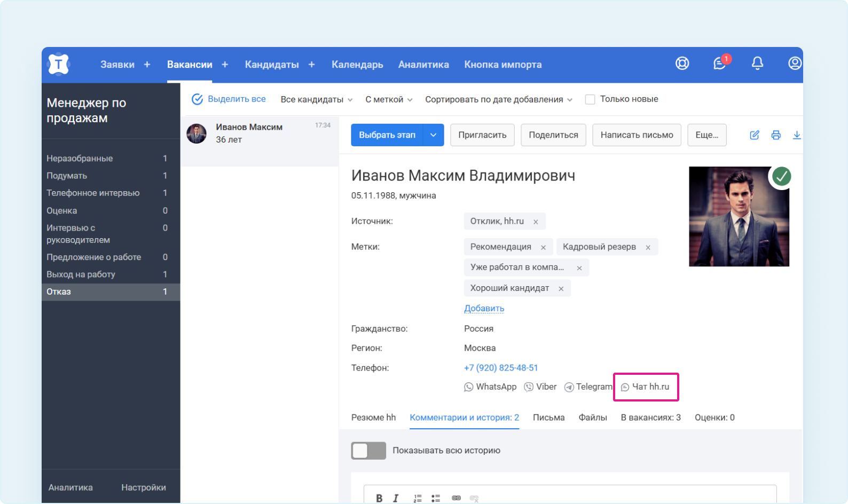The width and height of the screenshot is (848, 504).
Task: Switch to В вакансиях: 3 tab
Action: 650,418
